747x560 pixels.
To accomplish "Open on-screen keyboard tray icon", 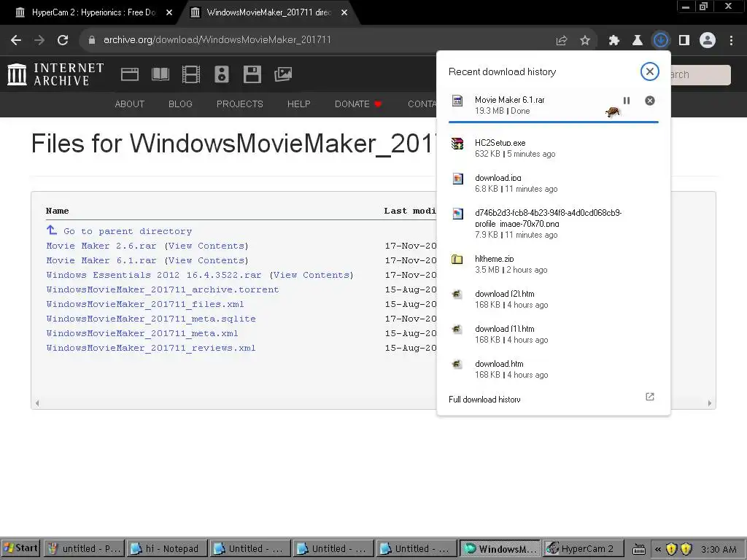I will [x=639, y=550].
